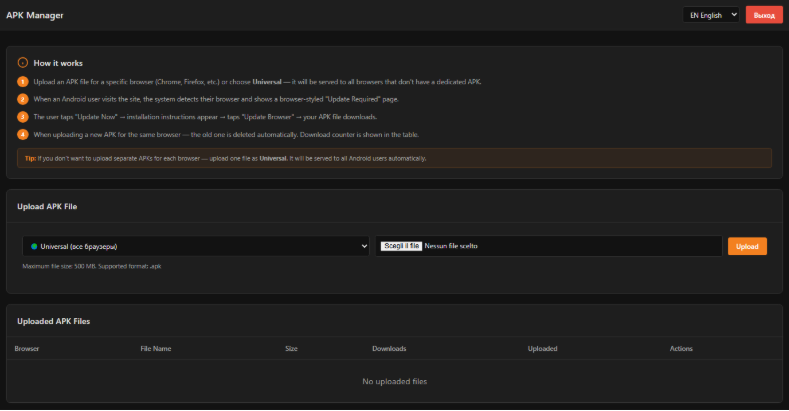The height and width of the screenshot is (411, 789).
Task: Click the step 1 number badge
Action: click(x=23, y=81)
